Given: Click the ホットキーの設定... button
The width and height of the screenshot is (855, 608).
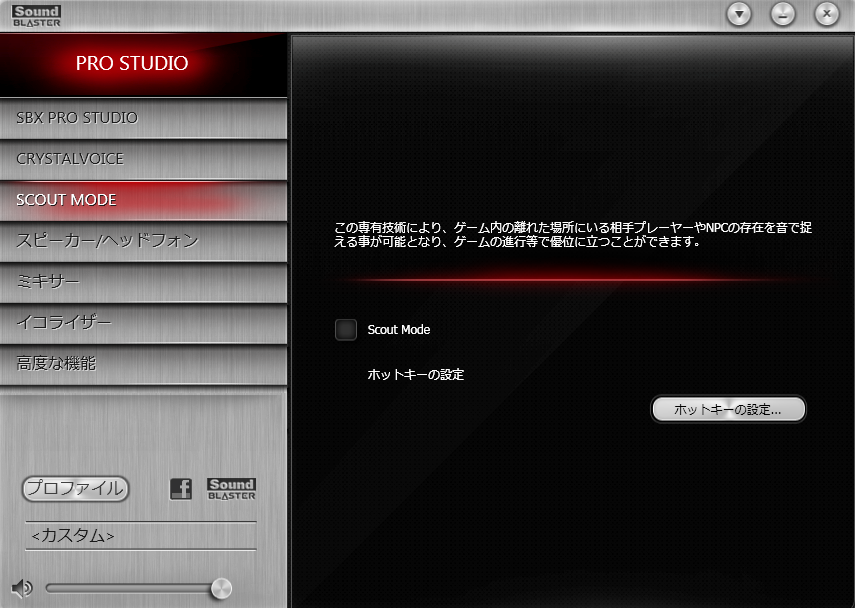Looking at the screenshot, I should (x=728, y=409).
